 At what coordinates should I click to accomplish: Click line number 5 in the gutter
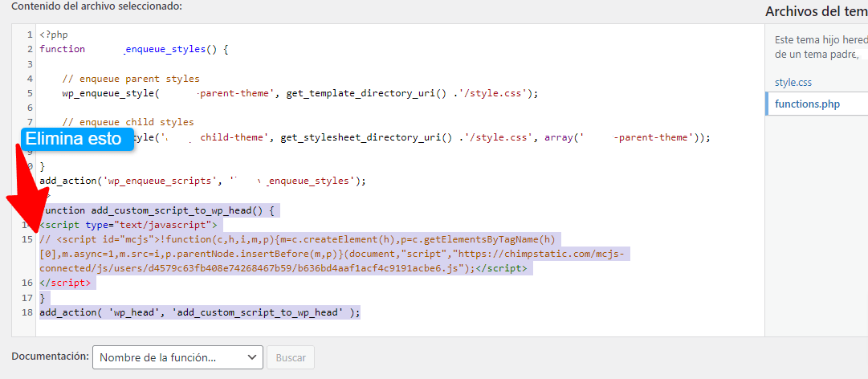pos(30,93)
